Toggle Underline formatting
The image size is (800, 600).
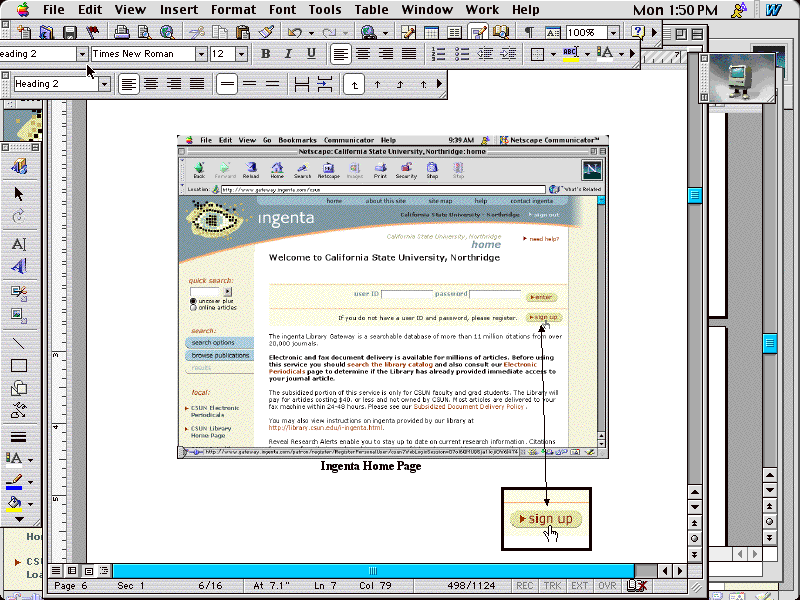[311, 54]
